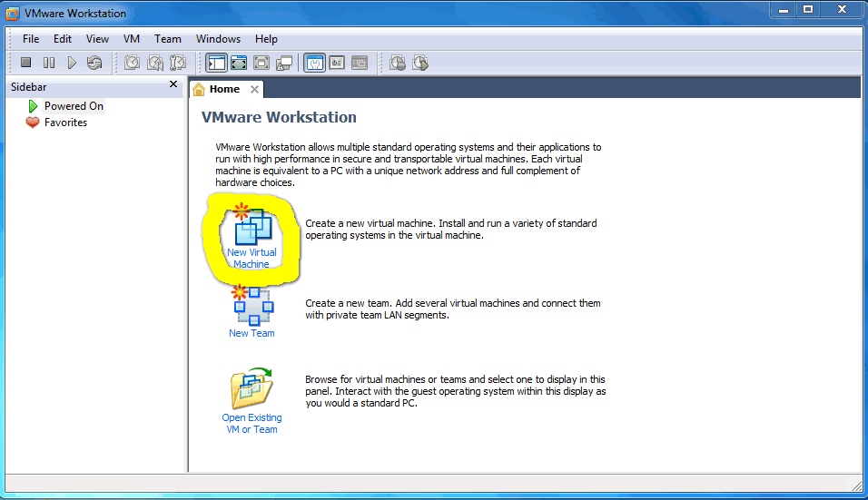Viewport: 868px width, 500px height.
Task: Click the Open Existing folder icon
Action: [252, 387]
